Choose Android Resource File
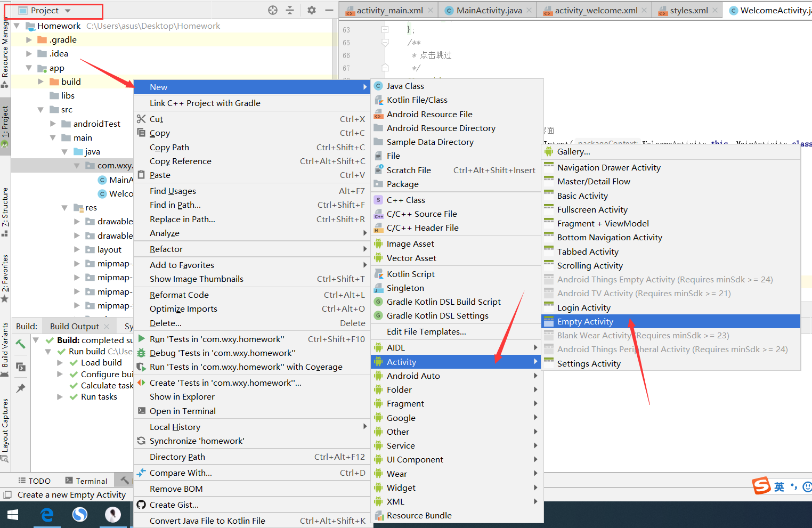Screen dimensions: 812x528 (x=457, y=114)
